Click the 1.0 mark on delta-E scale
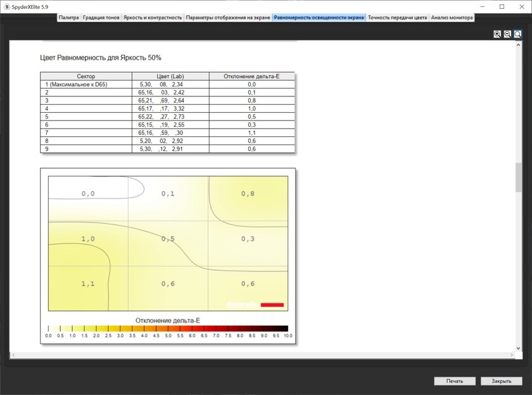The width and height of the screenshot is (532, 395). (x=72, y=335)
